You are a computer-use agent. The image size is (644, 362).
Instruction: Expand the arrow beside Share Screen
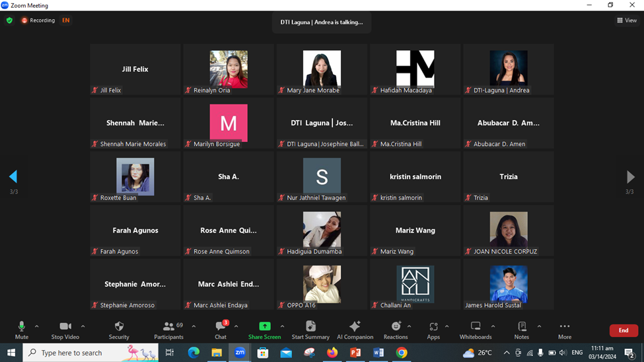click(282, 326)
